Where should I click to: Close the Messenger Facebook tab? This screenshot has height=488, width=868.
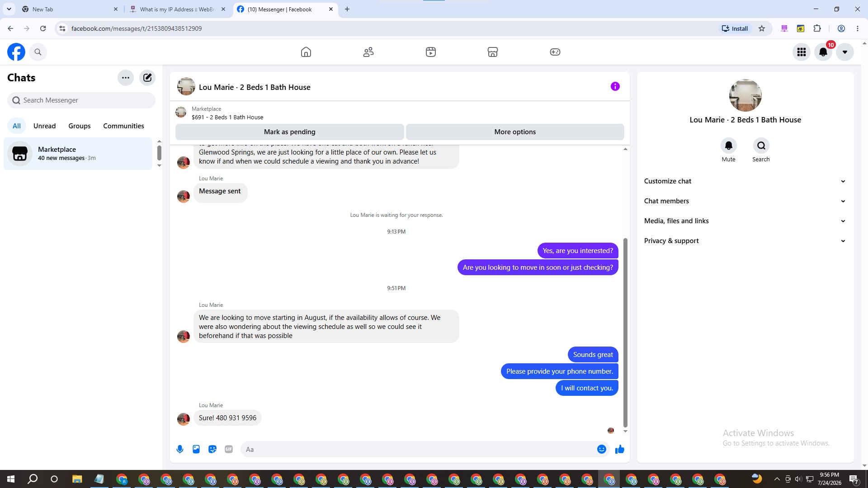pos(331,9)
